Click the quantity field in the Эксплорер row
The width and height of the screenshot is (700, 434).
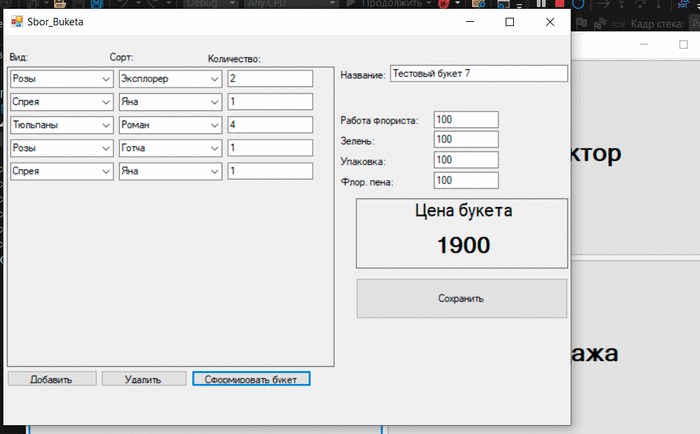(x=270, y=79)
